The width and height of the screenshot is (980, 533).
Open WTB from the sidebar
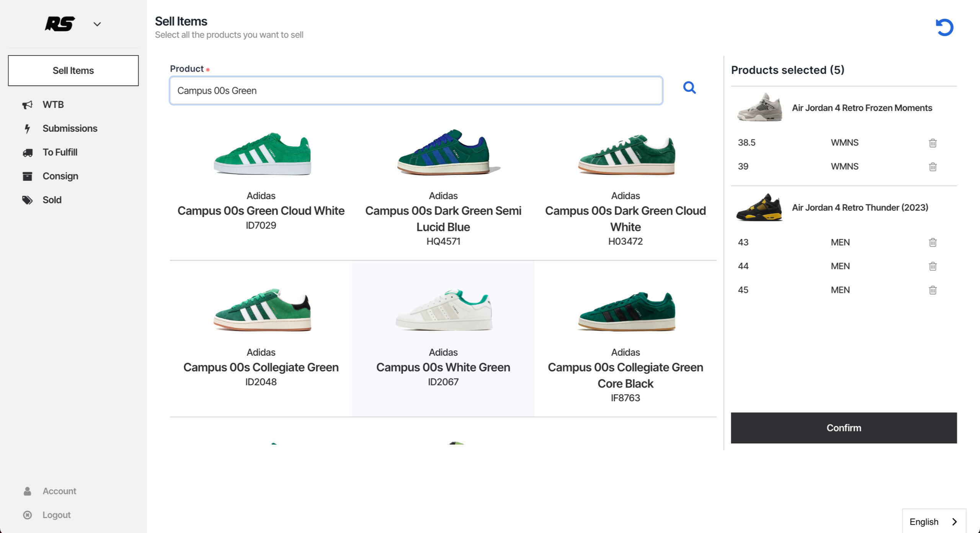click(x=53, y=105)
